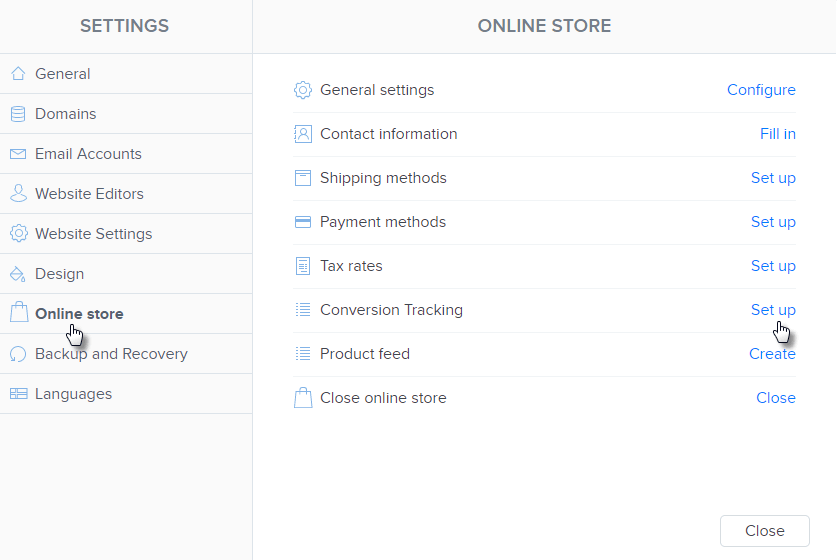
Task: Open the Website Settings menu item
Action: [x=93, y=234]
